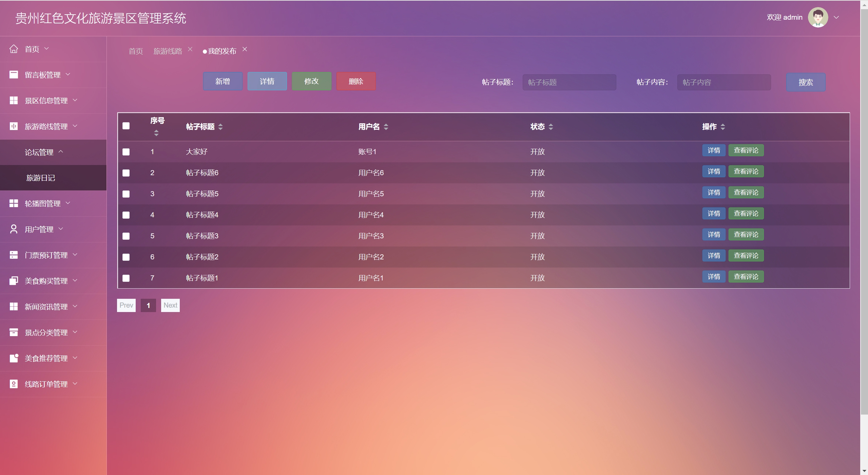
Task: Click the home house icon in sidebar
Action: [x=14, y=49]
